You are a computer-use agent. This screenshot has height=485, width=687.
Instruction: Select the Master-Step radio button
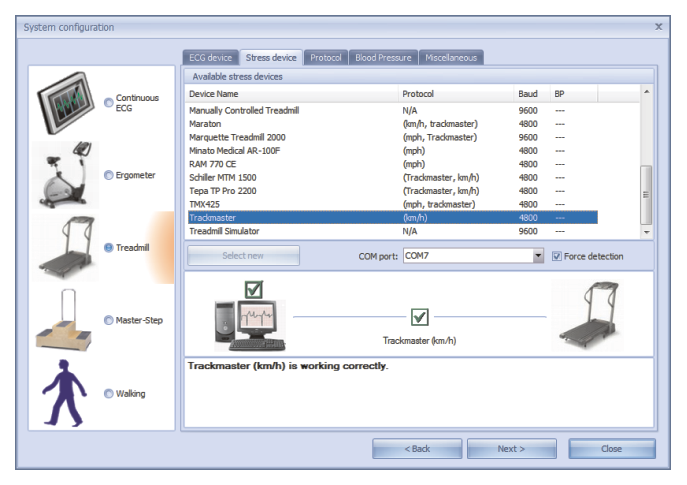[x=109, y=320]
